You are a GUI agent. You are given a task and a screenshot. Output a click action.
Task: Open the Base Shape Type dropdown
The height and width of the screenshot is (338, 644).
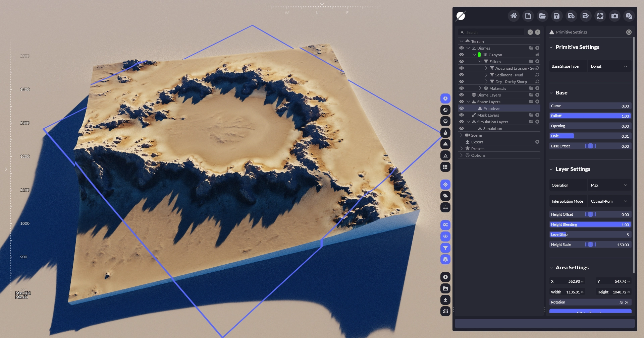pos(609,66)
